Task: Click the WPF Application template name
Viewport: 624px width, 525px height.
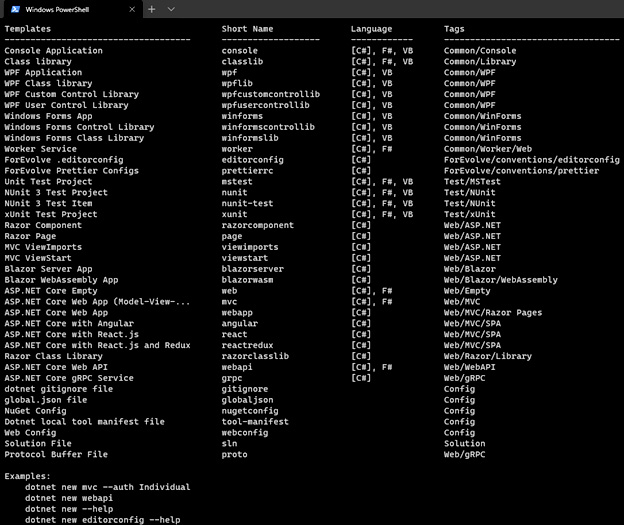Action: [x=43, y=72]
